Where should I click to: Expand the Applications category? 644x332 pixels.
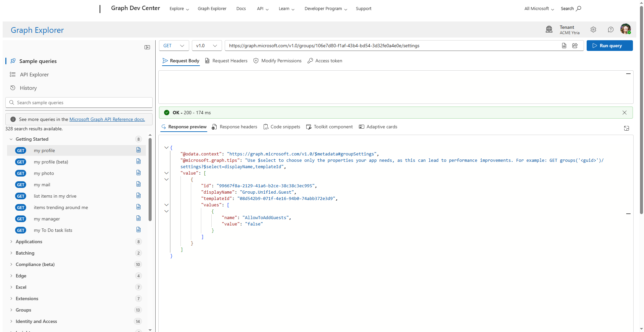click(11, 242)
